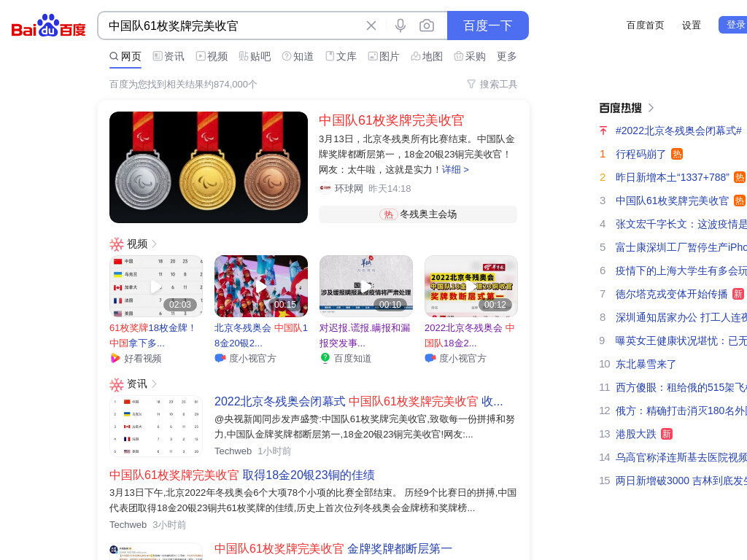Viewport: 747px width, 560px height.
Task: Open hot search item 行程码崩了
Action: (x=640, y=155)
